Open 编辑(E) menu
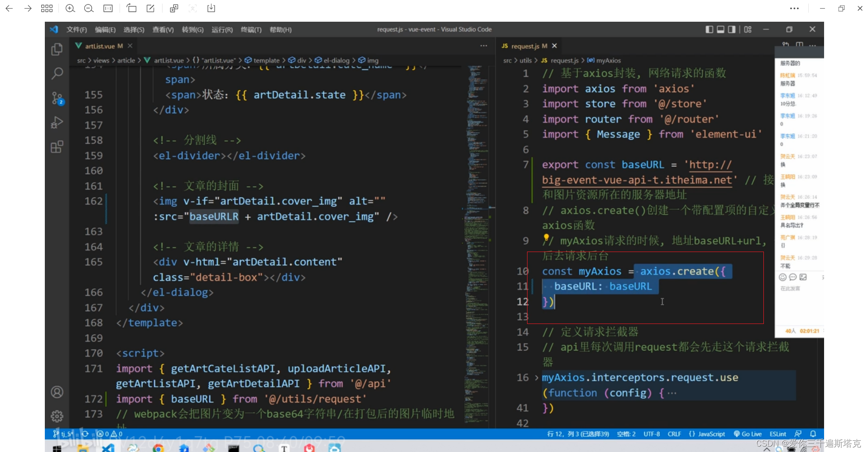868x452 pixels. click(x=105, y=29)
